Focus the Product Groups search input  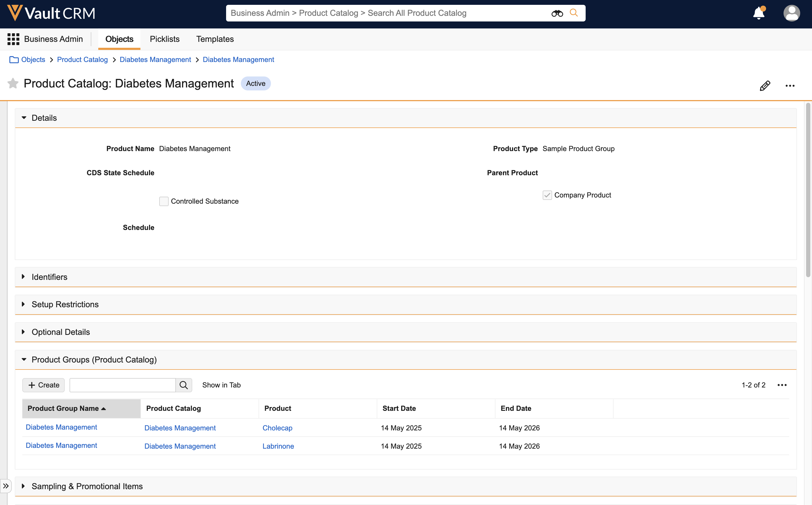(x=122, y=385)
